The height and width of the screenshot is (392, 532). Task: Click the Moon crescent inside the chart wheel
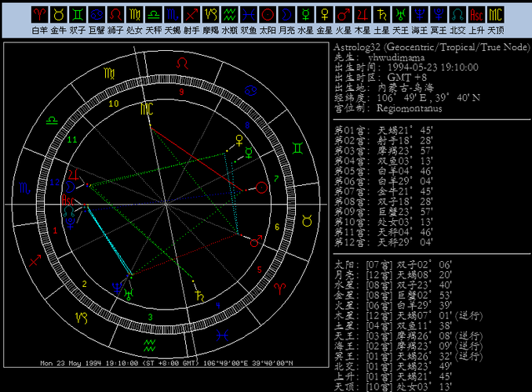[x=70, y=187]
